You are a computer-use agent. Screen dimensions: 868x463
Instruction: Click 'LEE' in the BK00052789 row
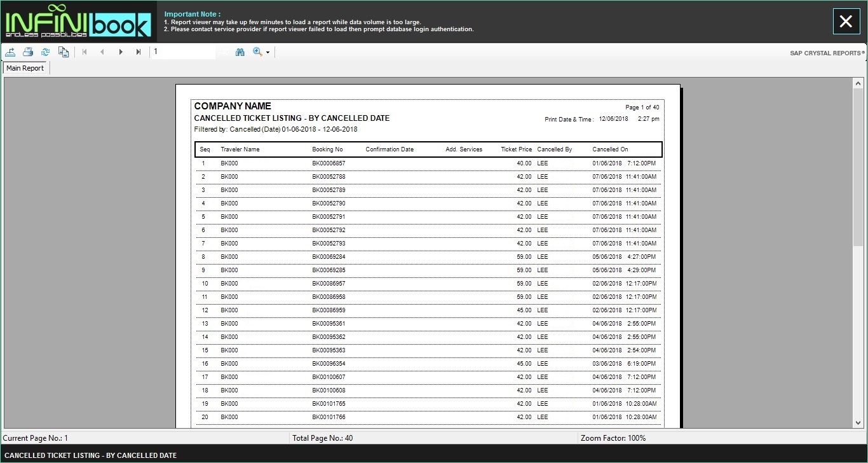542,190
